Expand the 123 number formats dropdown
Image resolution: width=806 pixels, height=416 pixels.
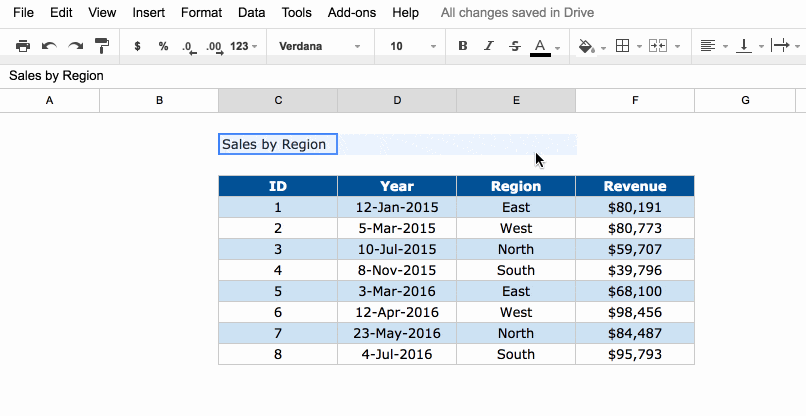tap(244, 46)
